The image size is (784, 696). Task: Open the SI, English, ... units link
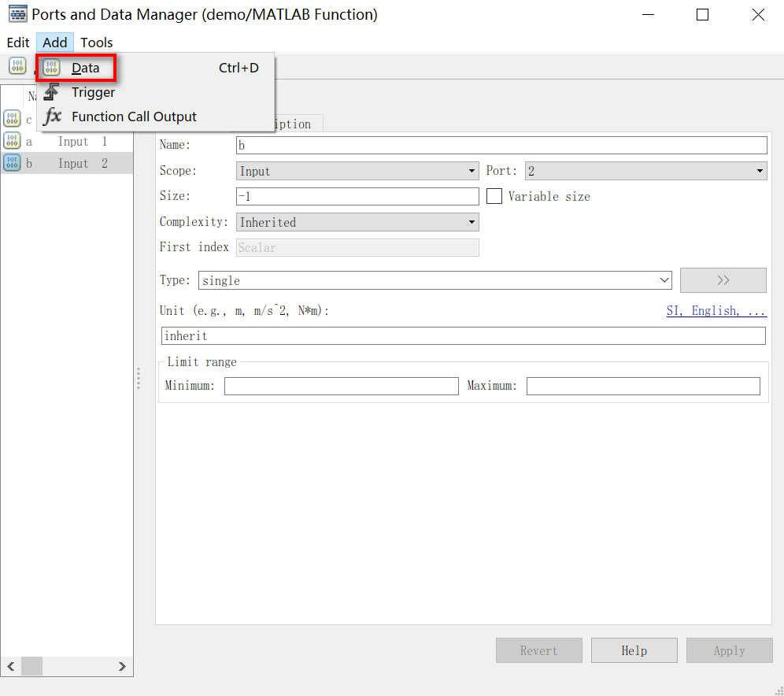click(716, 311)
